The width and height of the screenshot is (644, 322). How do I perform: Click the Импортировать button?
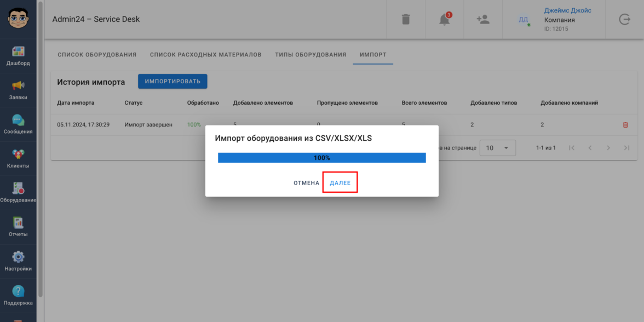(x=173, y=81)
